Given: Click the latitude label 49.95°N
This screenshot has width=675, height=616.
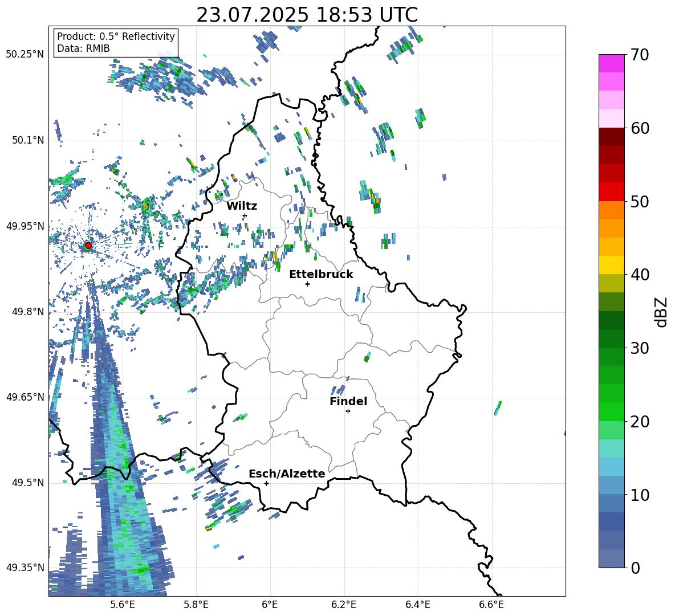Looking at the screenshot, I should (25, 226).
